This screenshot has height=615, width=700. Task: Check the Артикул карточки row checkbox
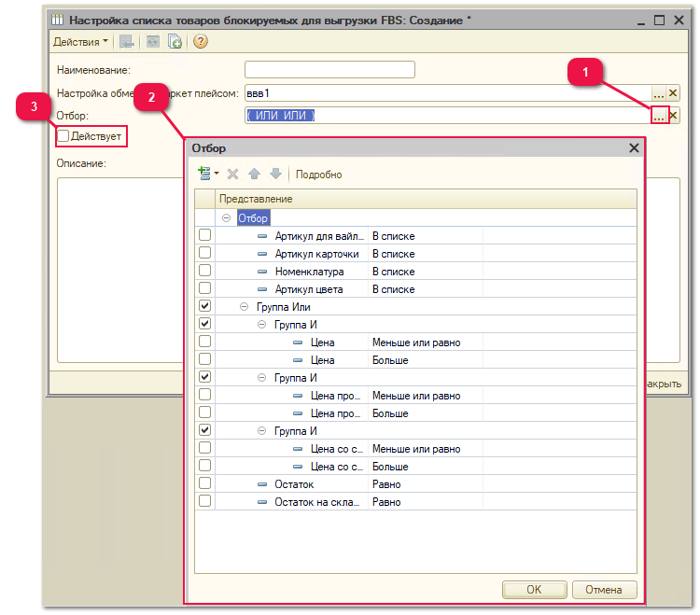coord(204,253)
